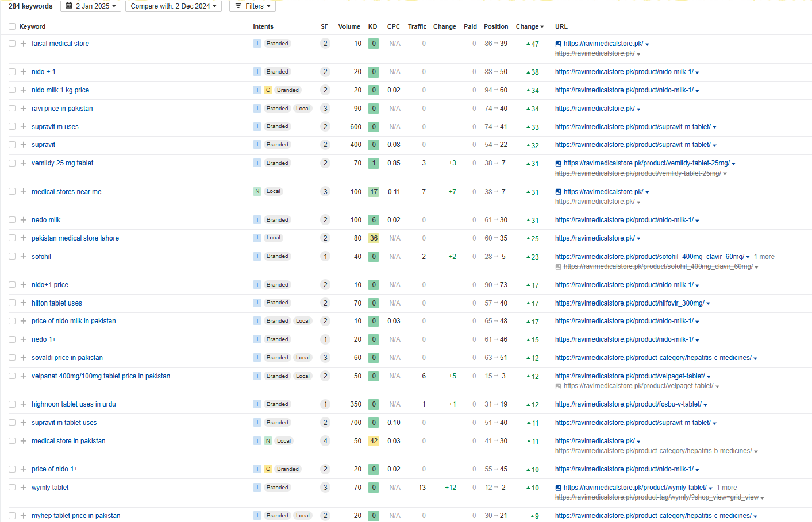Open the '2 Jan 2025' date dropdown
812x522 pixels.
point(91,6)
